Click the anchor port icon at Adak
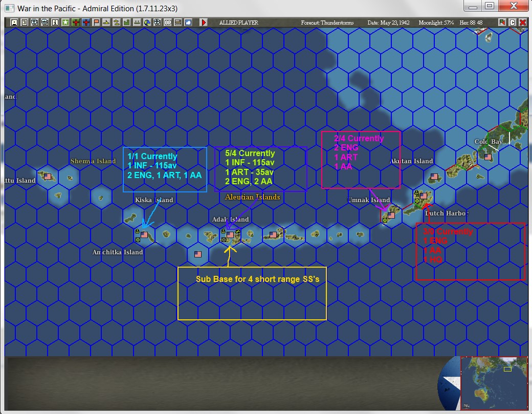The image size is (532, 414). coord(223,231)
